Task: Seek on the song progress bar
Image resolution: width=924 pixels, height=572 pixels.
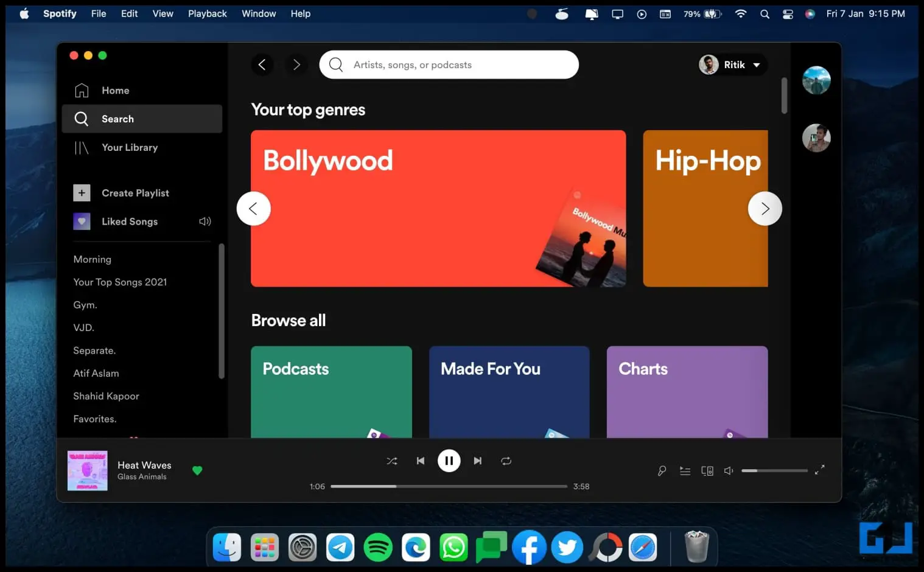Action: point(449,486)
